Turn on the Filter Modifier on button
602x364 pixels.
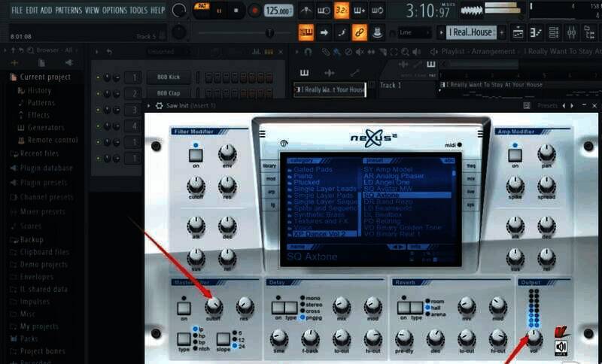coord(196,156)
